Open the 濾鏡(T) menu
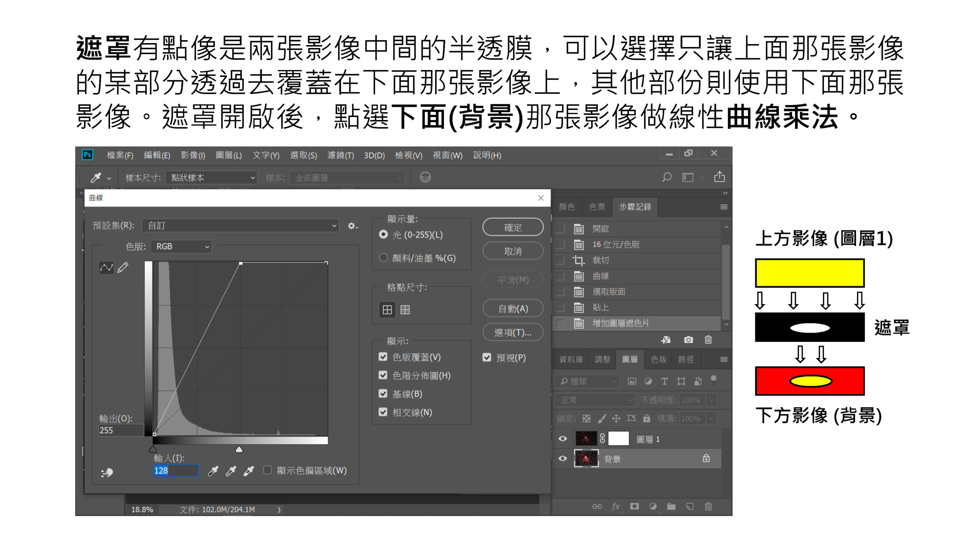Screen dimensions: 980x551 pyautogui.click(x=340, y=155)
